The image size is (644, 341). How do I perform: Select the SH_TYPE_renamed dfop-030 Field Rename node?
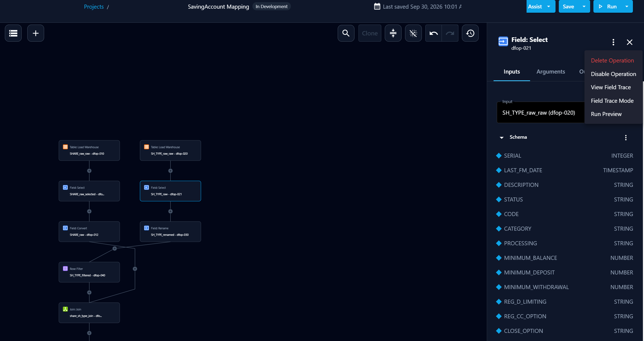pos(170,231)
